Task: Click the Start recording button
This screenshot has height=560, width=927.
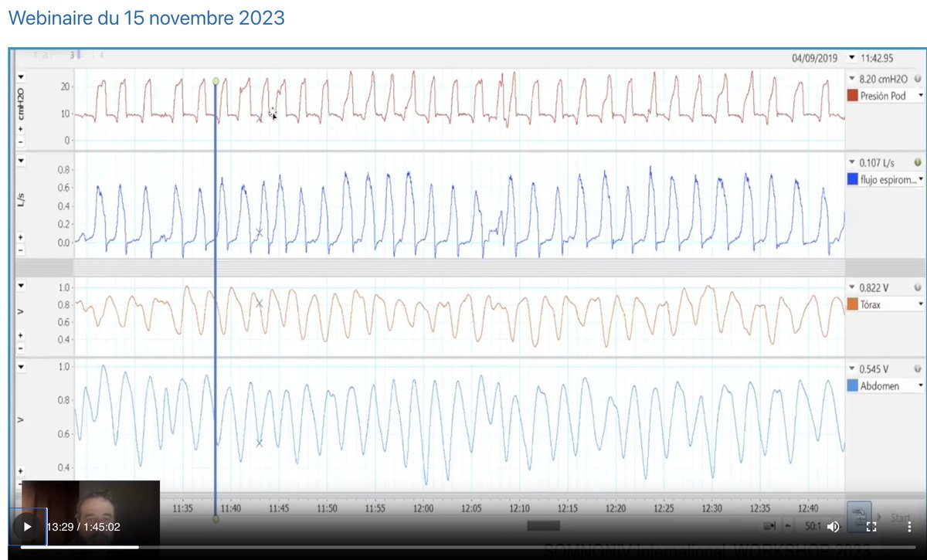Action: click(x=901, y=518)
